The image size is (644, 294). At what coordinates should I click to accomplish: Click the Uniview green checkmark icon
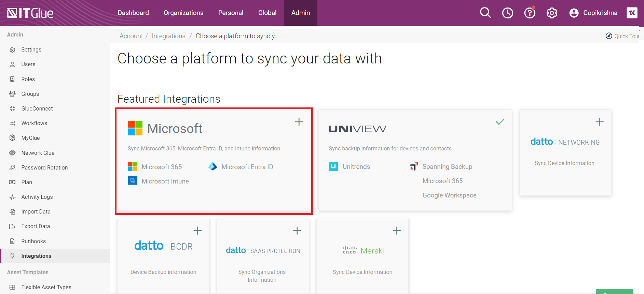coord(500,122)
